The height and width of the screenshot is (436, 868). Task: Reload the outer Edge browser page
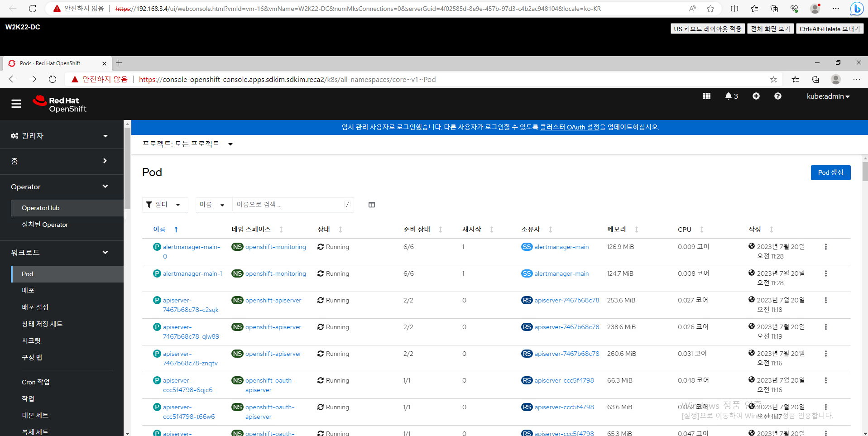point(33,9)
